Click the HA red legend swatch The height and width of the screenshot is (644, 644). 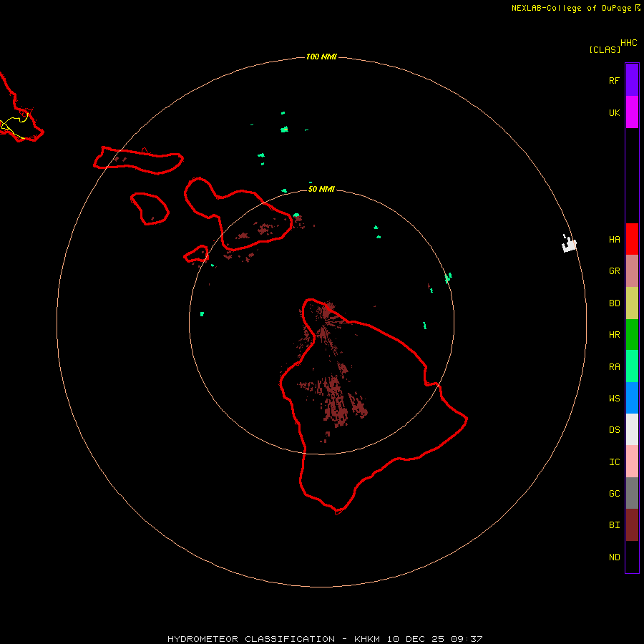click(x=632, y=239)
